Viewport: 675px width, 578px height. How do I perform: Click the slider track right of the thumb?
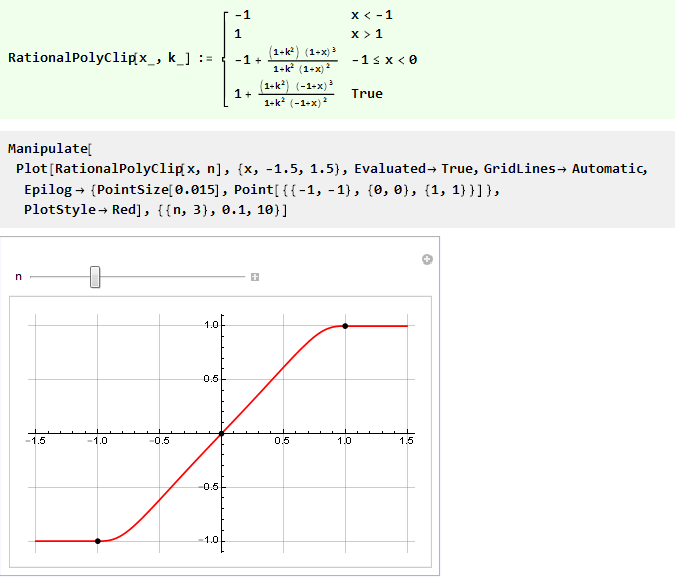tap(172, 277)
